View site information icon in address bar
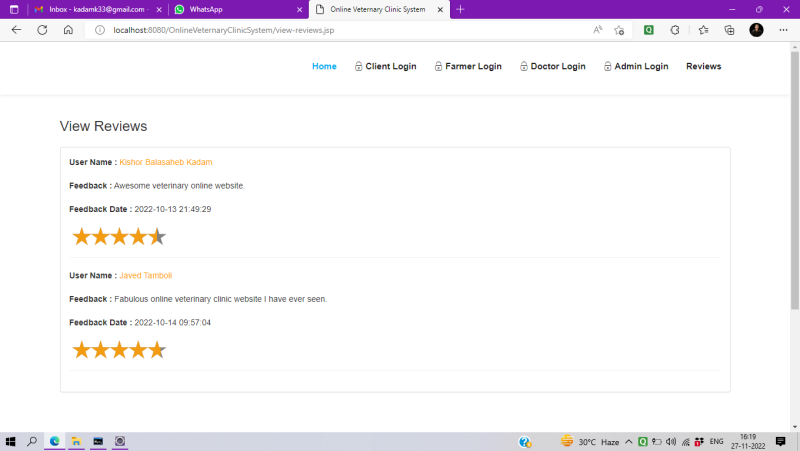Image resolution: width=800 pixels, height=451 pixels. point(100,30)
